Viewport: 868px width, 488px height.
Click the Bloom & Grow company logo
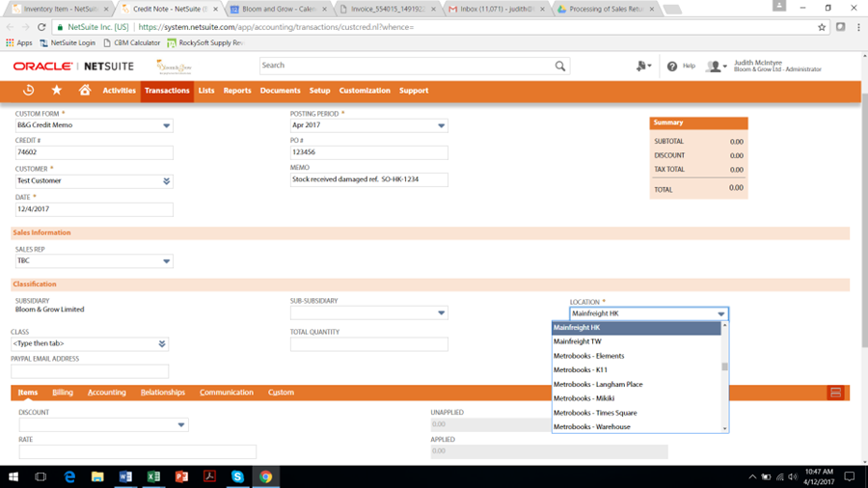click(x=174, y=67)
